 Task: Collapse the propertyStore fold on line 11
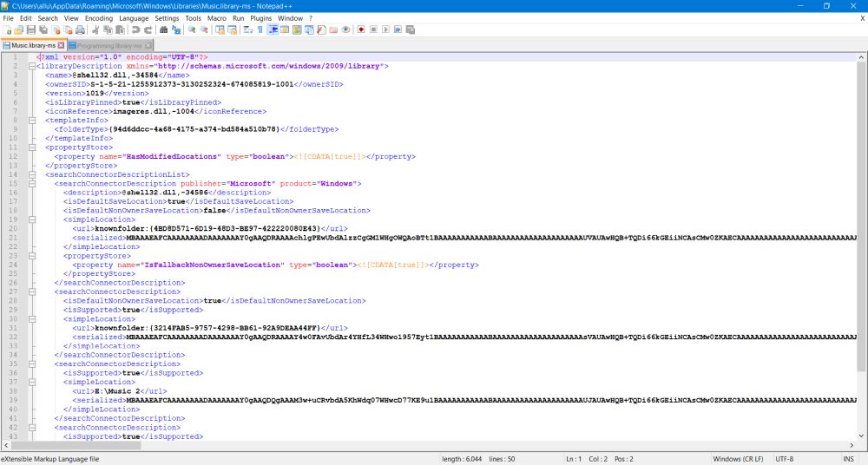pyautogui.click(x=31, y=147)
